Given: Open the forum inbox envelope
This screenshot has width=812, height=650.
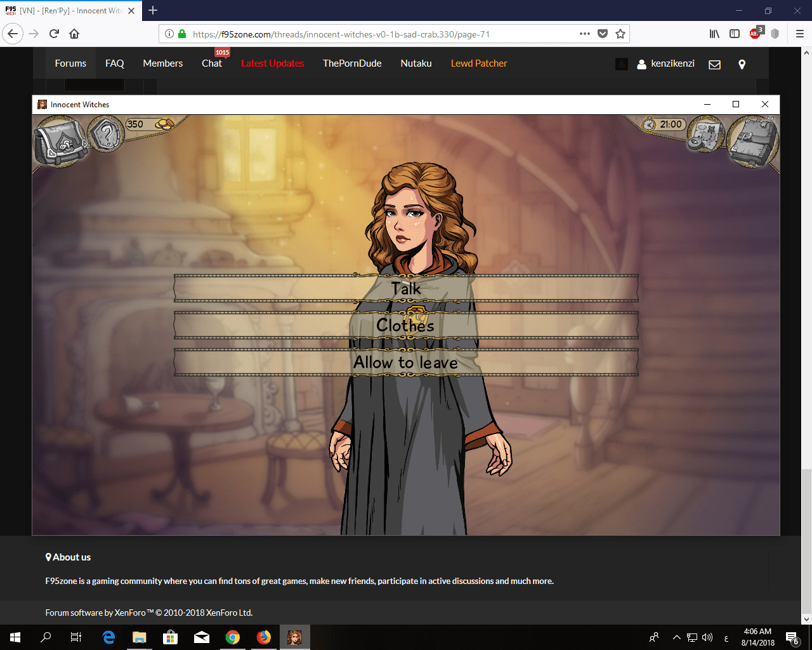Looking at the screenshot, I should [x=714, y=64].
